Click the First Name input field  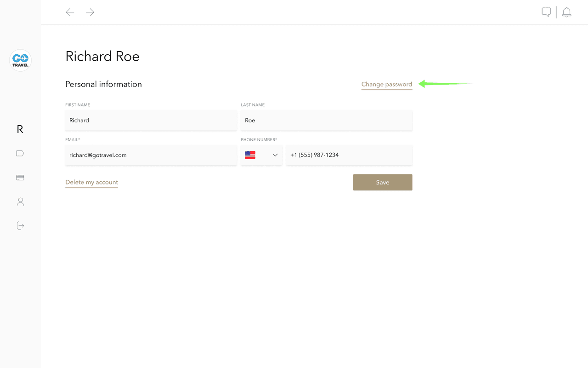point(151,121)
